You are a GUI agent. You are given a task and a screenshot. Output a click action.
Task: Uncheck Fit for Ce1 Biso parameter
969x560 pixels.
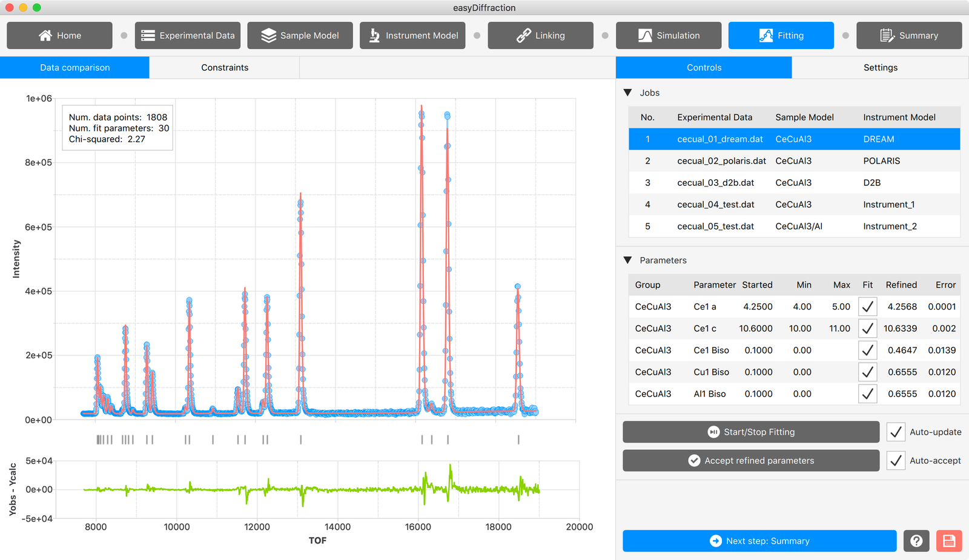point(868,351)
